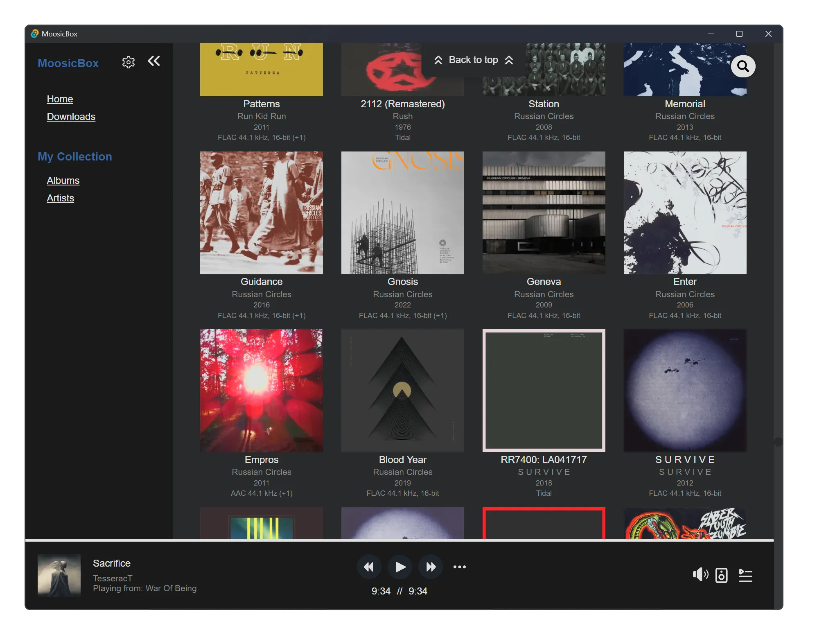Image resolution: width=817 pixels, height=644 pixels.
Task: Open the Patterns album cover
Action: (x=261, y=70)
